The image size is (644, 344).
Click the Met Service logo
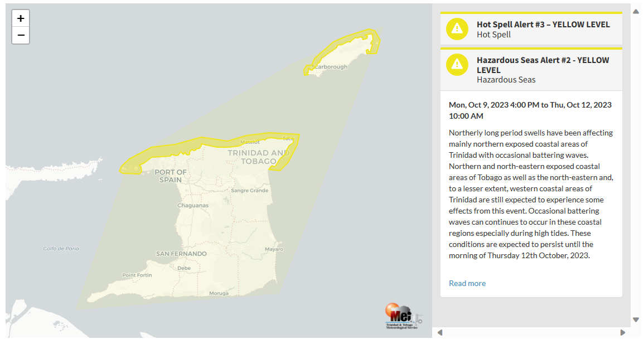pyautogui.click(x=403, y=316)
